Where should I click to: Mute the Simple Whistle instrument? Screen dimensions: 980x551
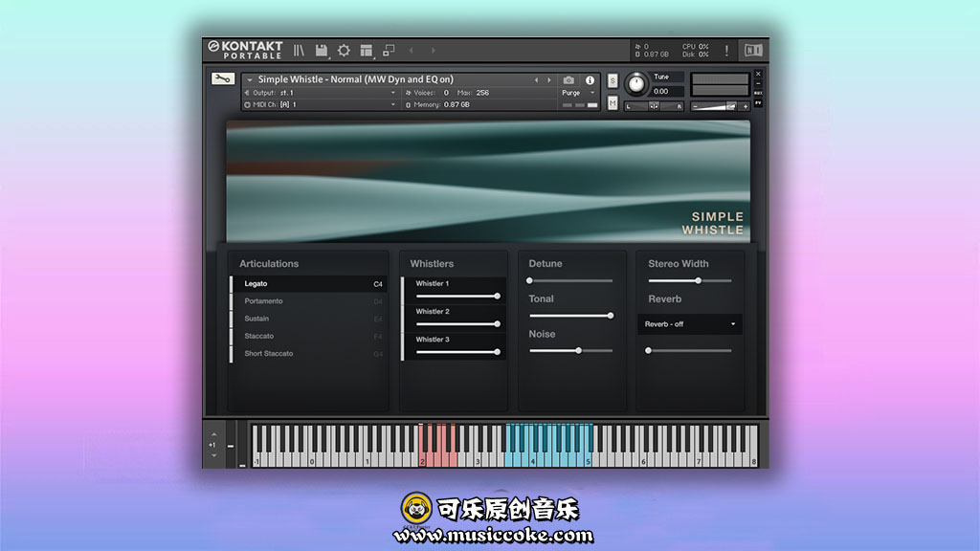pyautogui.click(x=612, y=103)
